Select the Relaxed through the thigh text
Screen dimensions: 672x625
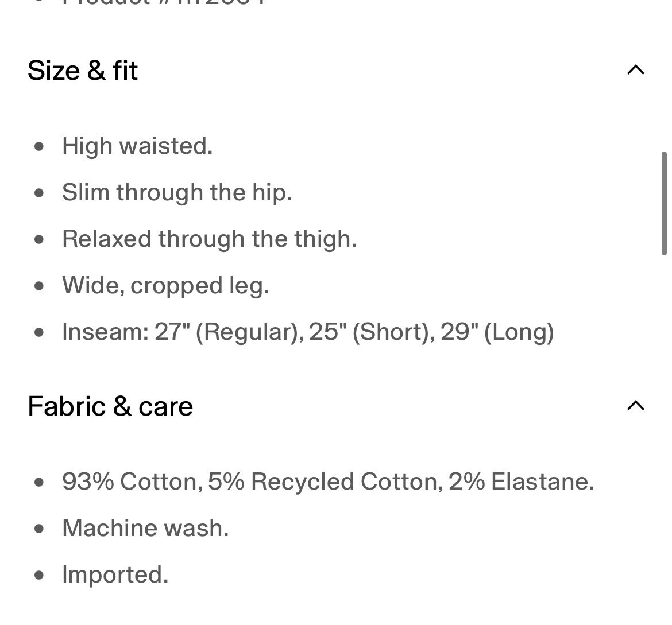point(210,239)
